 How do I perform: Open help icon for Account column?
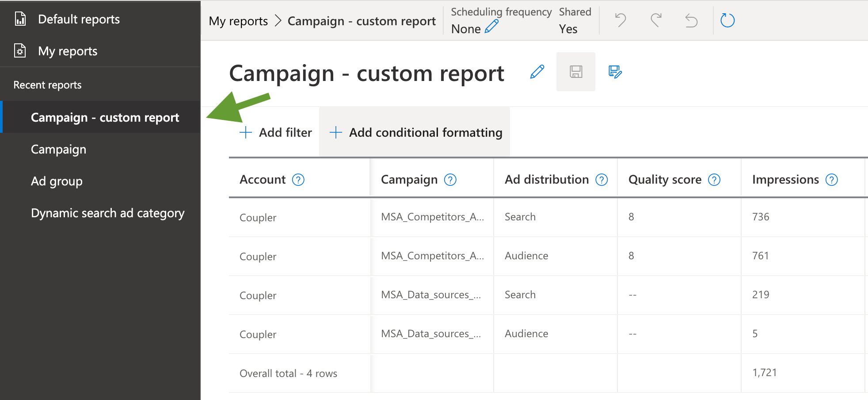[298, 180]
